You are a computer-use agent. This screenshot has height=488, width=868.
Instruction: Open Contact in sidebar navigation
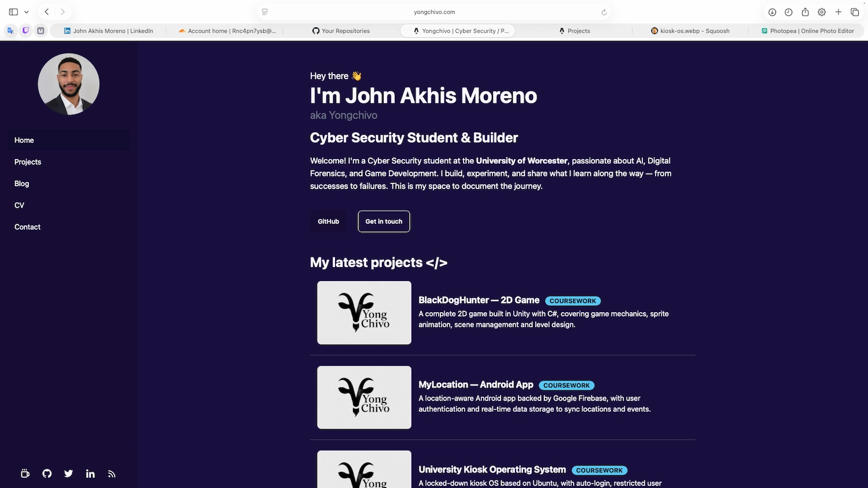tap(68, 227)
